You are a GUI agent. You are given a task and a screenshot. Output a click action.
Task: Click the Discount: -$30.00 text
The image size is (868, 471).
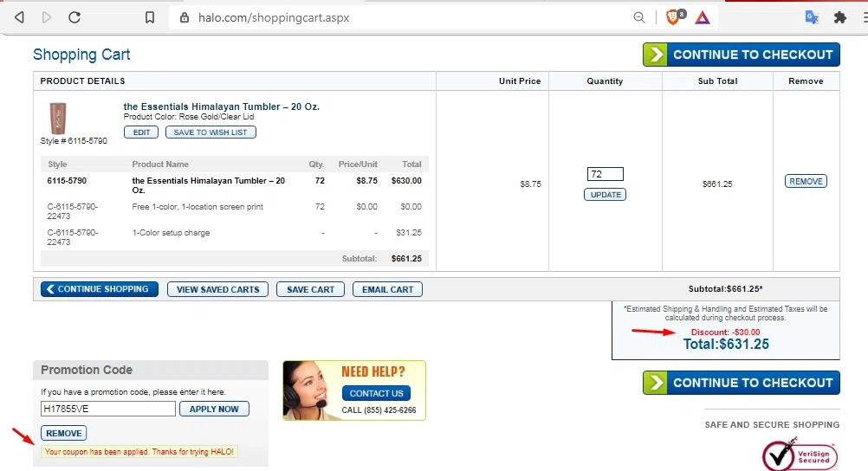[x=725, y=332]
